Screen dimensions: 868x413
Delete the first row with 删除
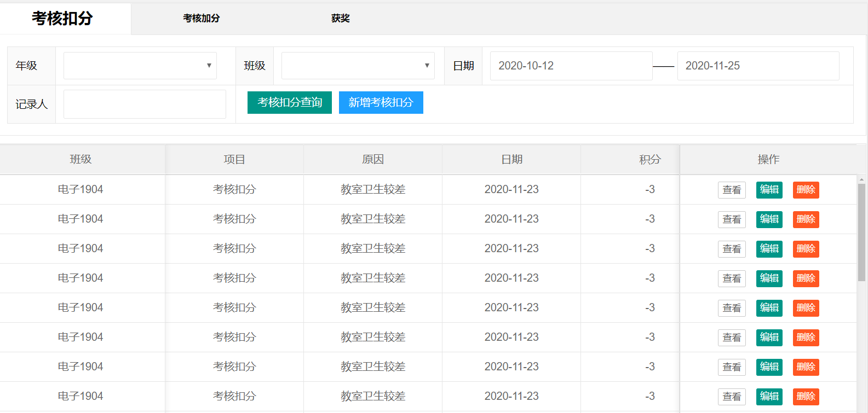tap(806, 190)
